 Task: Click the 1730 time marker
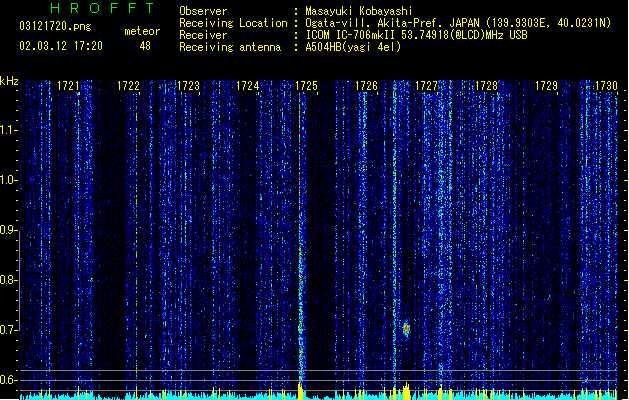coord(606,86)
